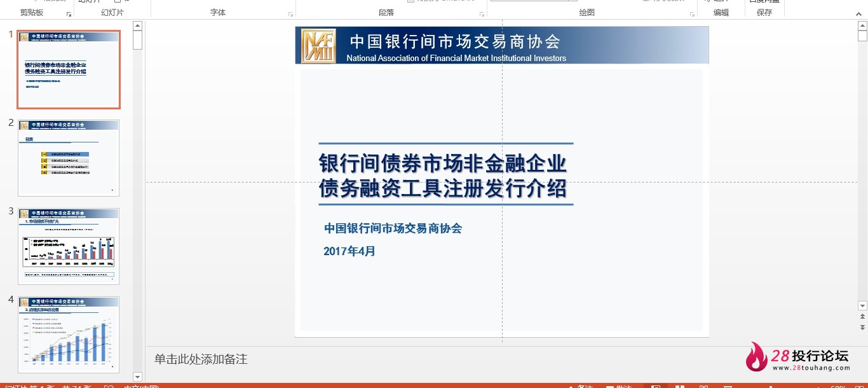Click the NAFMII logo in slide header
This screenshot has height=388, width=868.
pos(319,46)
